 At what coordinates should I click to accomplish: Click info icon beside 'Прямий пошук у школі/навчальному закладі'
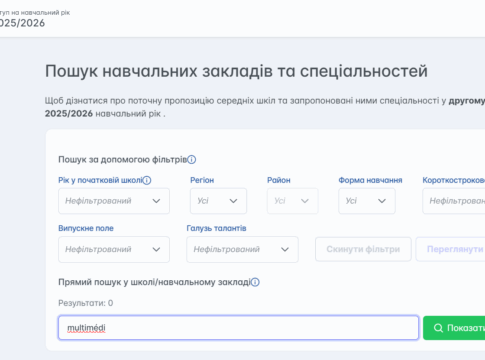pyautogui.click(x=255, y=282)
